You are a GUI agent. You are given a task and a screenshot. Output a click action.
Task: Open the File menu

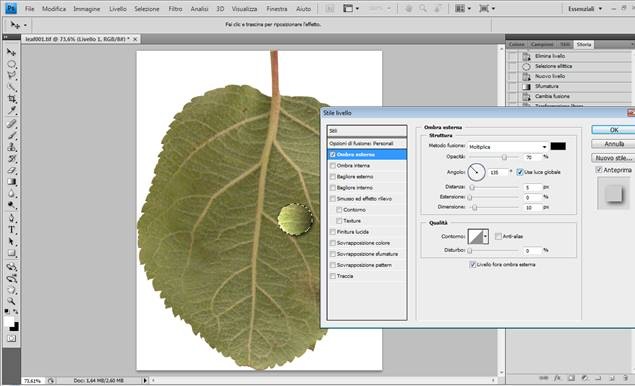30,9
